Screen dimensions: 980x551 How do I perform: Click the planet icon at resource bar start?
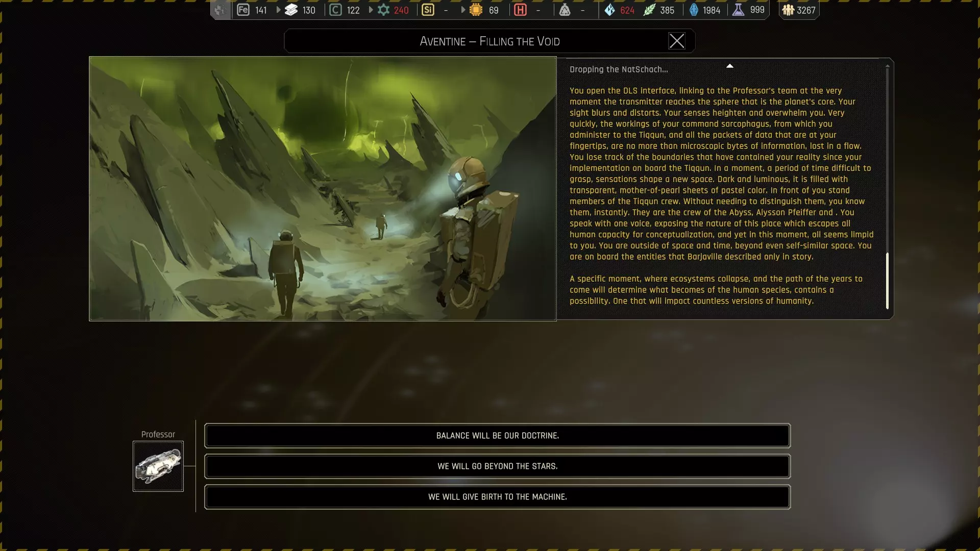pos(220,10)
